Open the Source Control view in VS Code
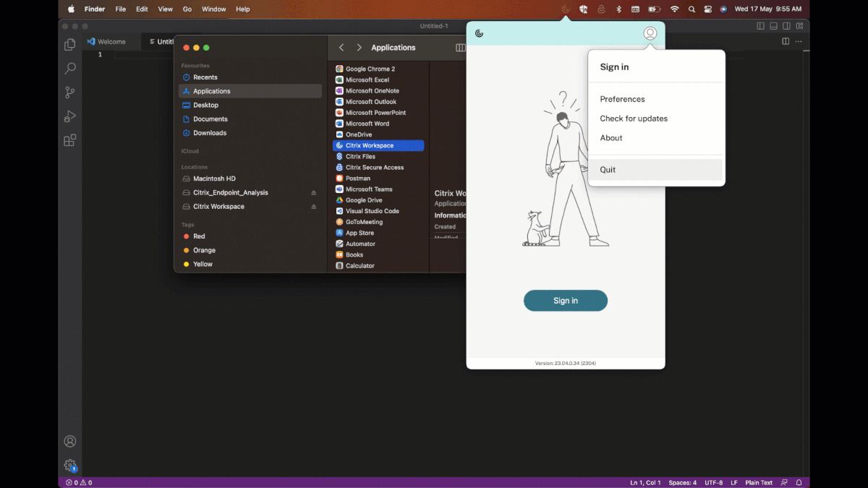868x488 pixels. [x=69, y=92]
